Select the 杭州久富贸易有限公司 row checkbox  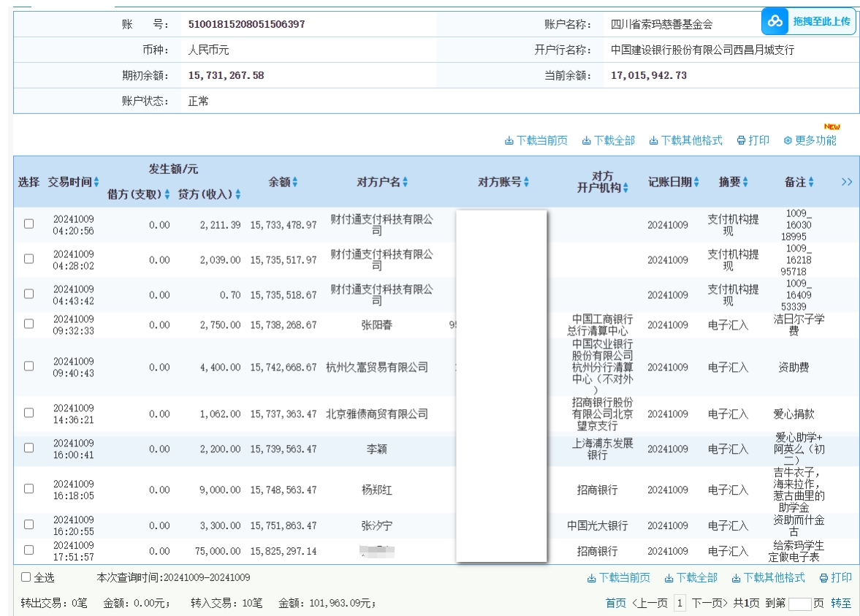29,366
